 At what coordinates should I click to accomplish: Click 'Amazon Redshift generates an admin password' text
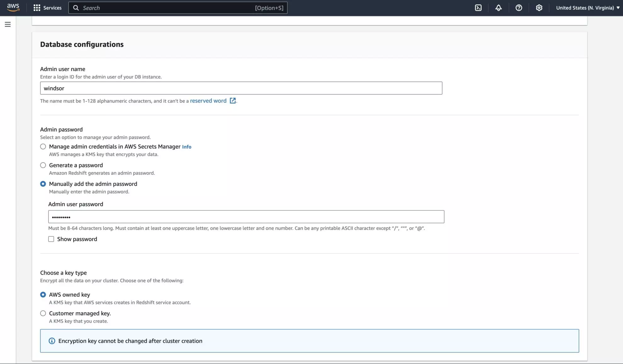[102, 173]
